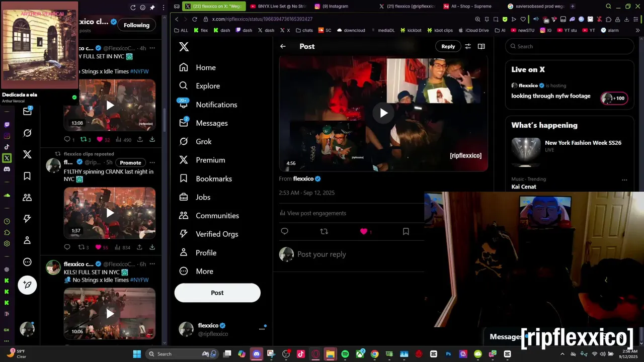Screen dimensions: 644x362
Task: Play the 1:37 video in sidebar feed
Action: point(110,213)
